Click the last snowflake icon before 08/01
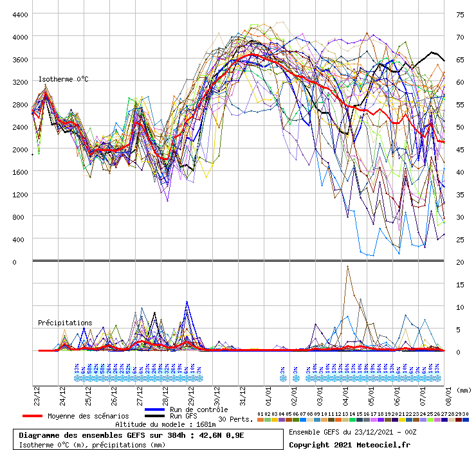 tap(437, 379)
